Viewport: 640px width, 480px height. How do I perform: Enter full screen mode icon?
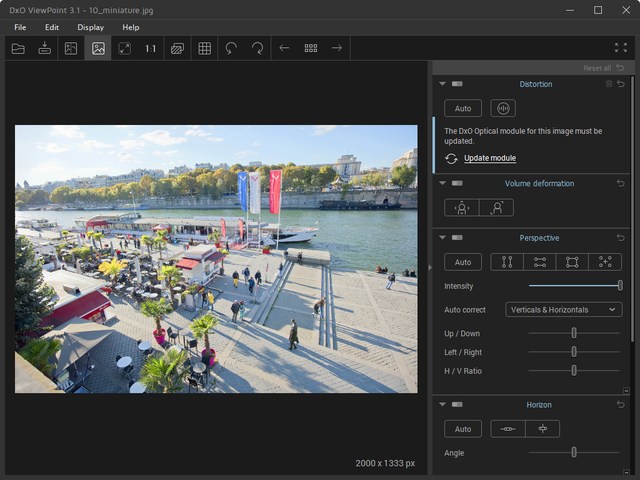(x=620, y=48)
